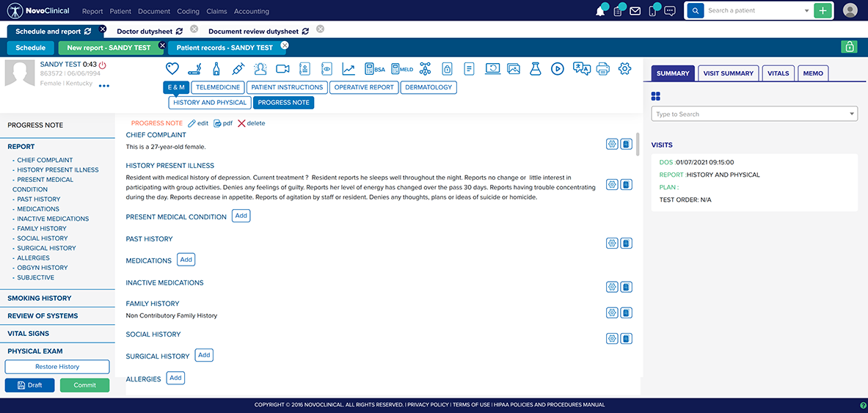Image resolution: width=868 pixels, height=413 pixels.
Task: Open the video camera telehealth icon
Action: tap(282, 69)
